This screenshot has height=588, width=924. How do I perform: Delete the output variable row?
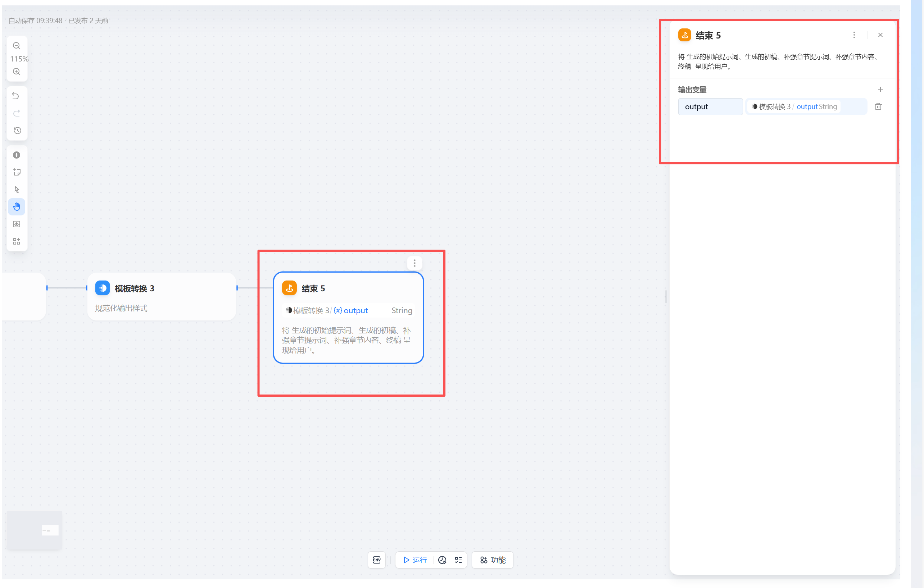coord(878,106)
